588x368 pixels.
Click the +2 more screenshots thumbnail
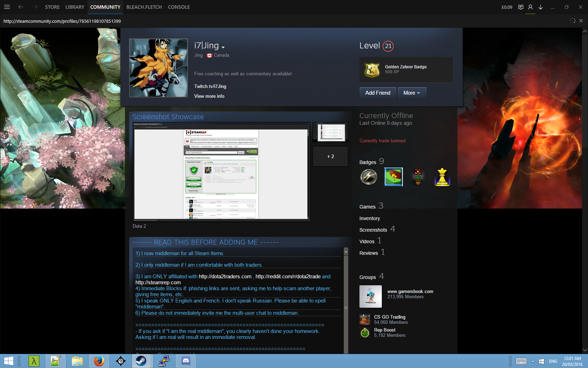click(330, 156)
